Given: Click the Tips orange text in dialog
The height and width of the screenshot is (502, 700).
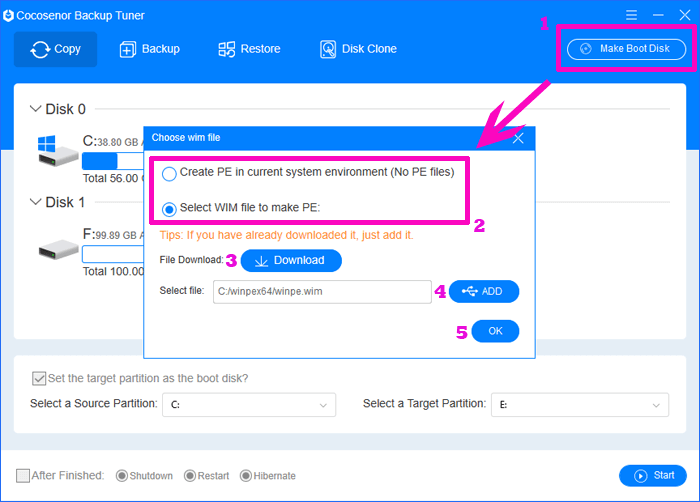Looking at the screenshot, I should click(287, 235).
